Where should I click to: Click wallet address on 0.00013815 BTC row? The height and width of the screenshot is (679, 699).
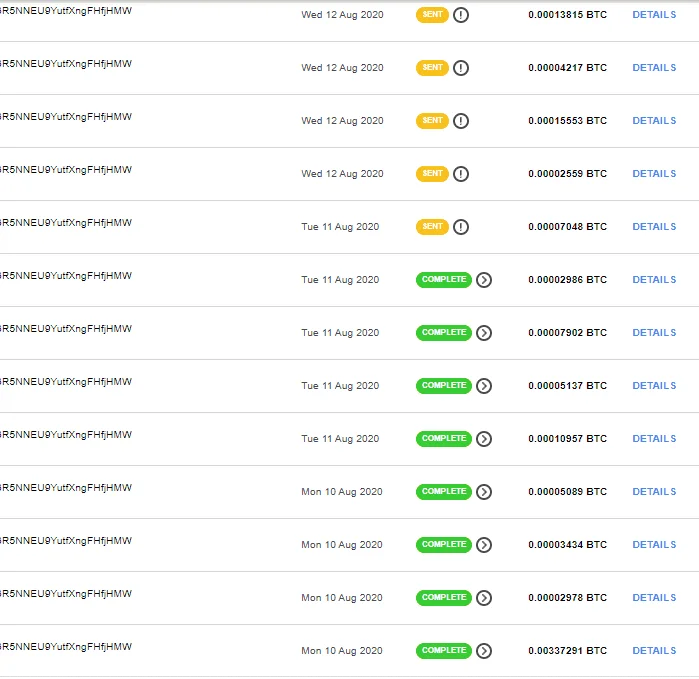tap(66, 11)
